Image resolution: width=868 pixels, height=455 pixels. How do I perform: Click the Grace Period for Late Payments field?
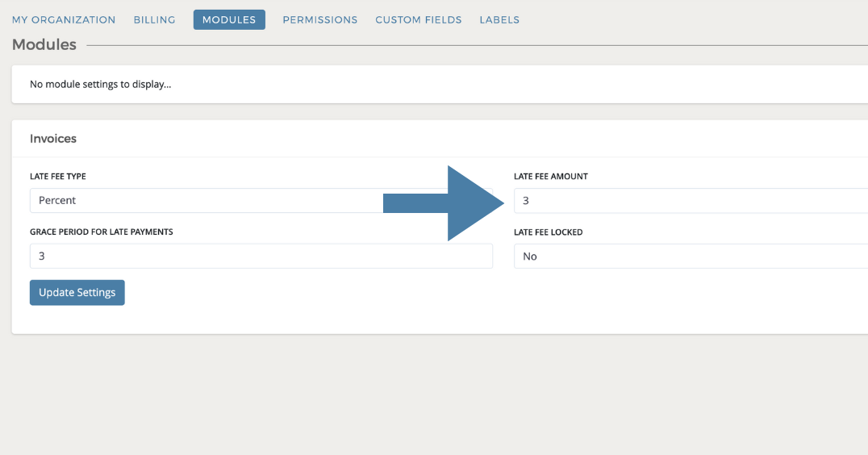coord(261,256)
